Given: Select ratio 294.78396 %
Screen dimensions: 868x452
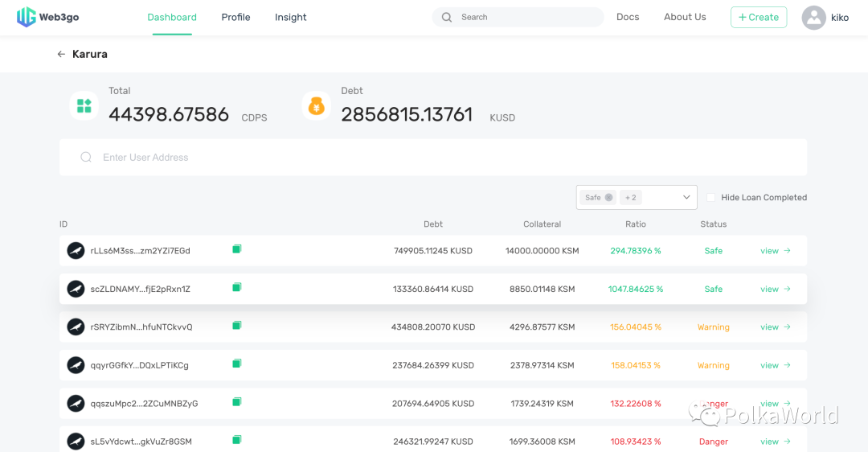Looking at the screenshot, I should point(636,251).
